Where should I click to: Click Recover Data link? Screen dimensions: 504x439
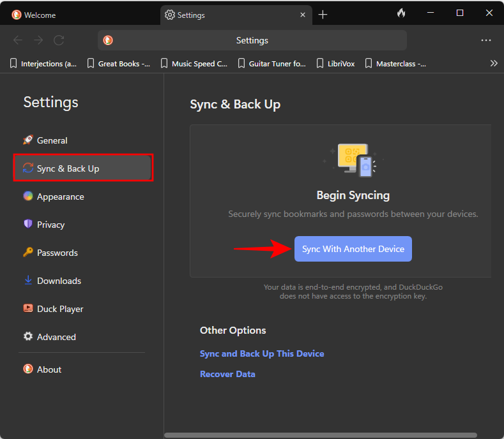click(x=227, y=374)
